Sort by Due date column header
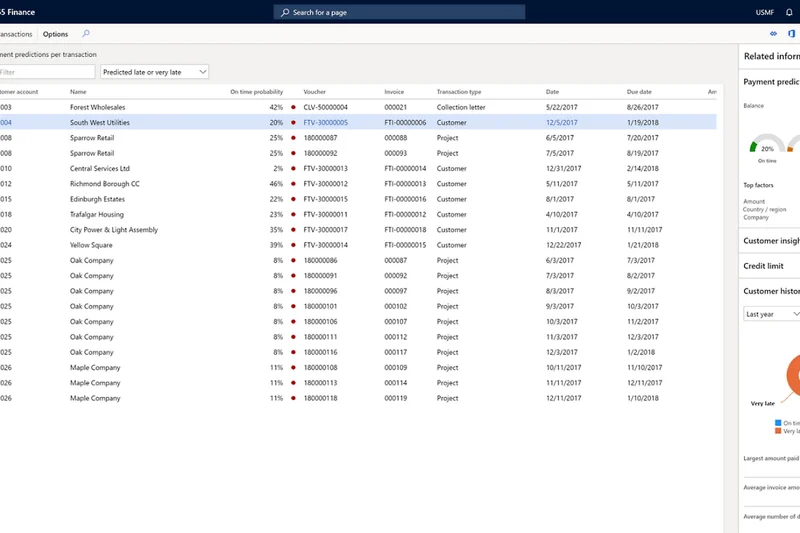This screenshot has width=800, height=533. [x=639, y=92]
